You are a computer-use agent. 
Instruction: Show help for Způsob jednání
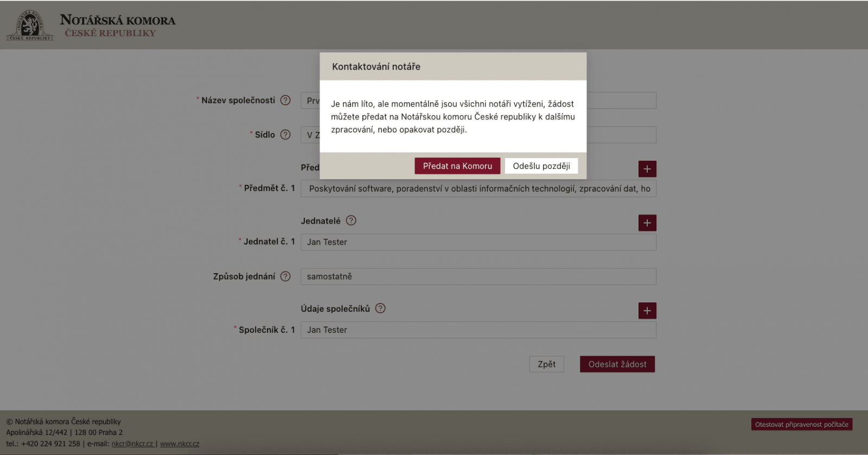coord(285,276)
